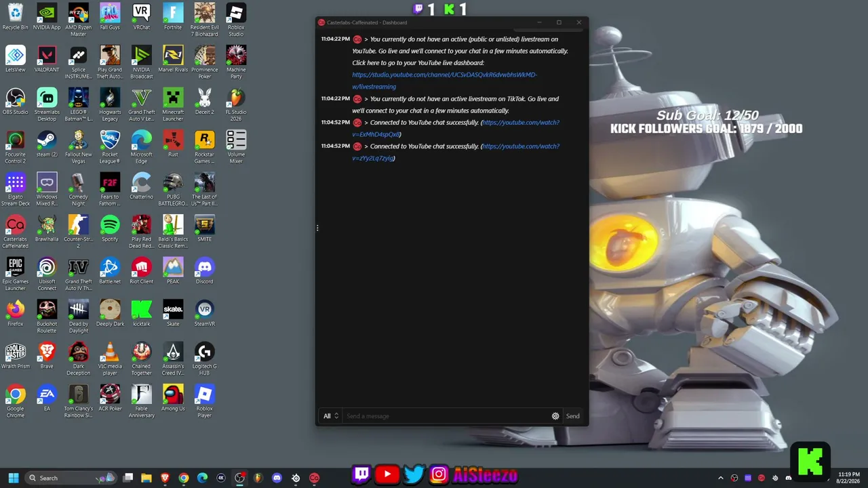
Task: Select Battle.net desktop shortcut
Action: point(110,271)
